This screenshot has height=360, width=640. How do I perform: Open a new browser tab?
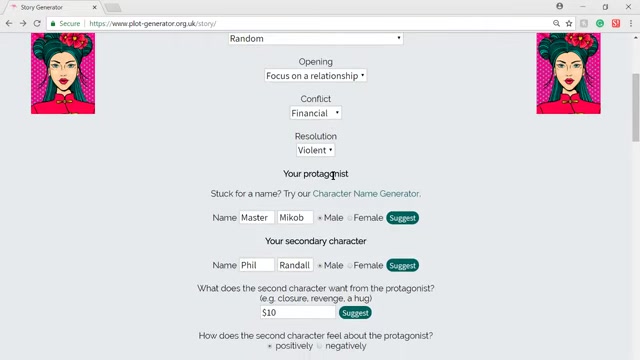113,8
